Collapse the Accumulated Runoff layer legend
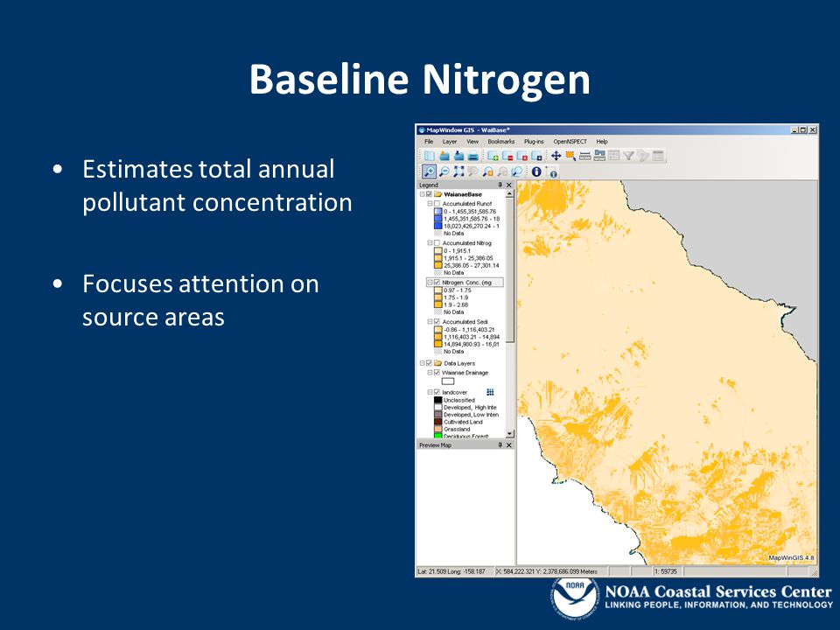 [430, 204]
